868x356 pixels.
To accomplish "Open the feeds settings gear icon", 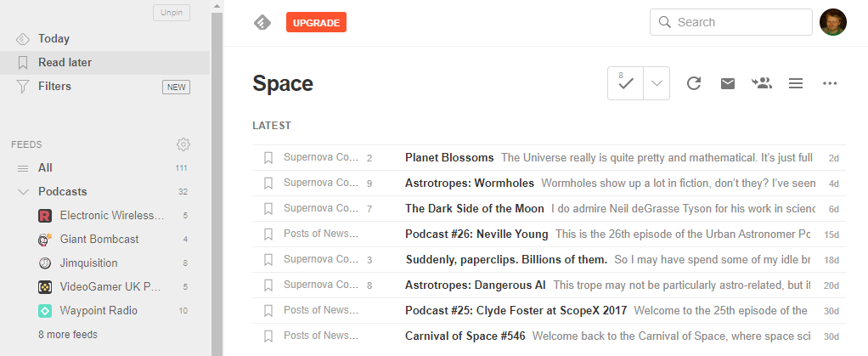I will click(x=183, y=144).
